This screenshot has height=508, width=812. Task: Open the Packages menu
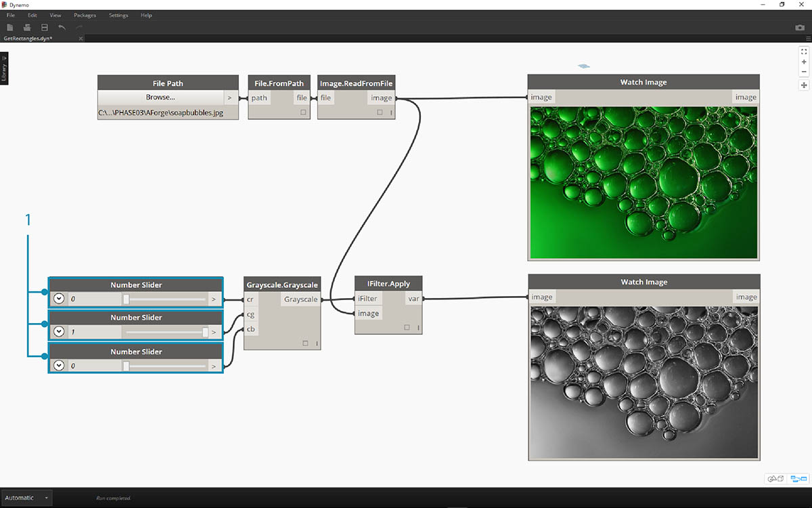[85, 15]
